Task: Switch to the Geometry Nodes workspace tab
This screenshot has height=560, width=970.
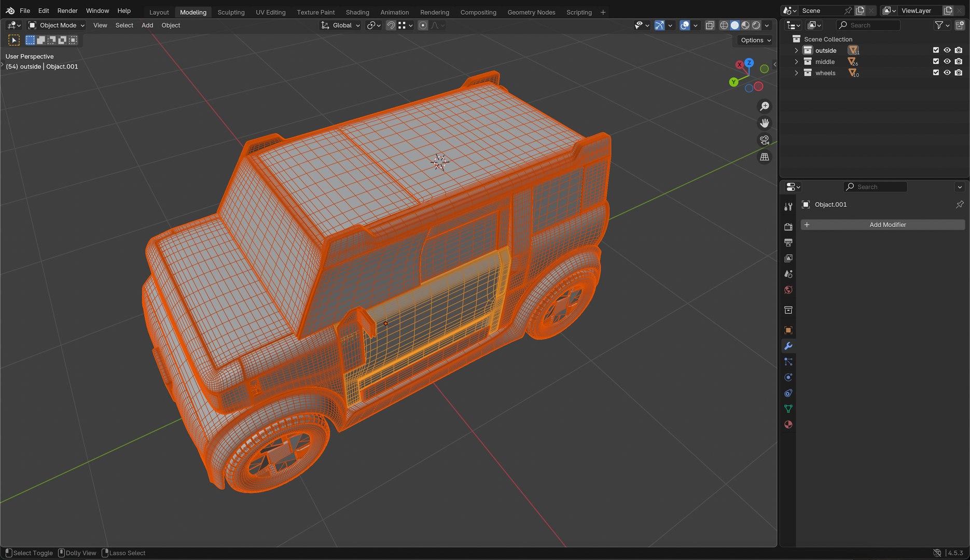Action: 531,12
